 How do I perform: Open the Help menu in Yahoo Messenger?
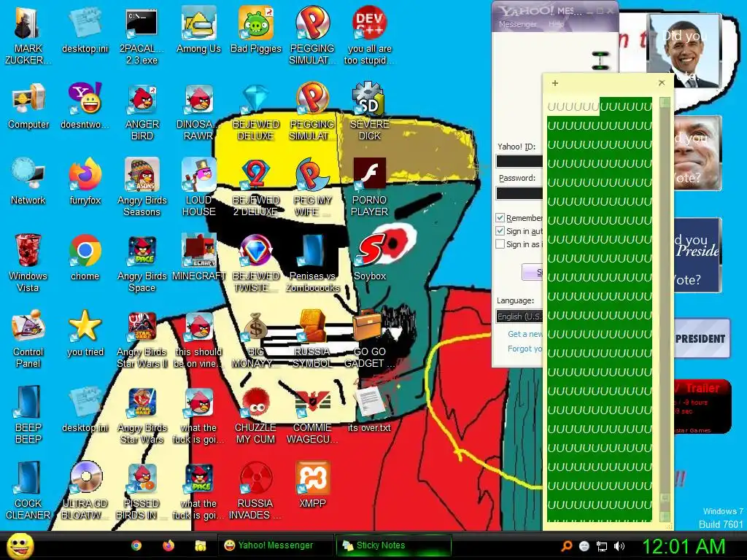pos(557,24)
